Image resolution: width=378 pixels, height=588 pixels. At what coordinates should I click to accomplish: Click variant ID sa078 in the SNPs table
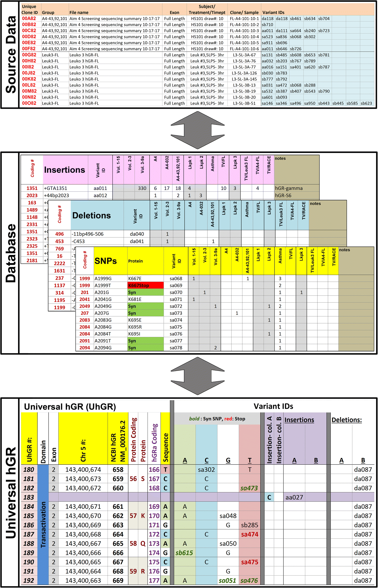click(x=176, y=347)
